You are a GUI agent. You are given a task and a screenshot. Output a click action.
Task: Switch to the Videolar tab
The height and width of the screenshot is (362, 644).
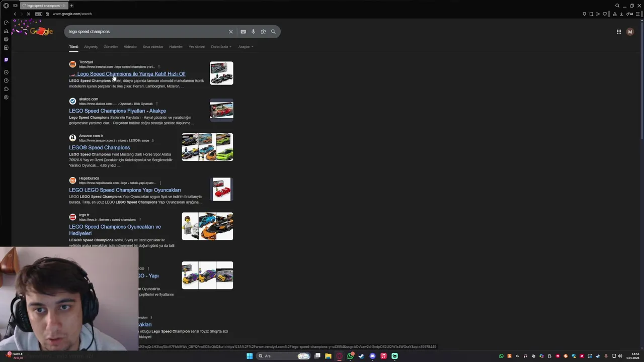pyautogui.click(x=130, y=47)
